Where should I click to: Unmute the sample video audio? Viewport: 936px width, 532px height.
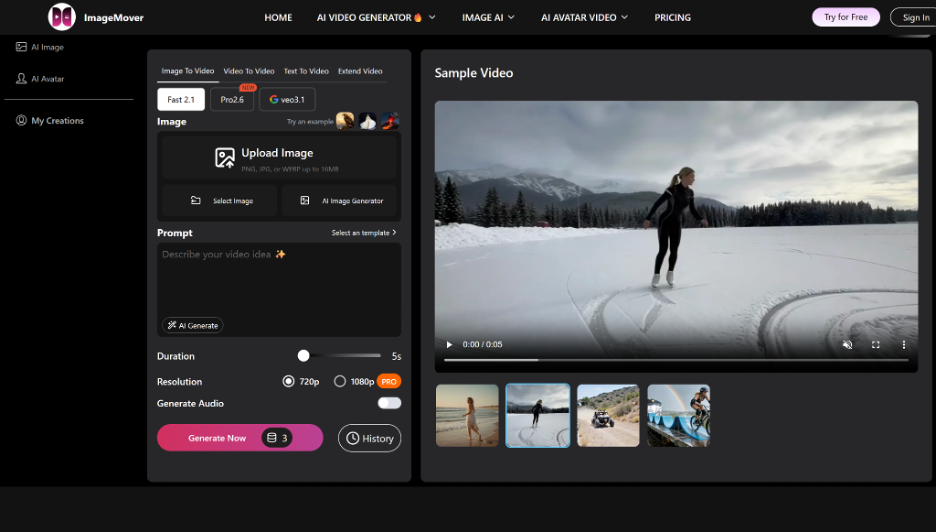847,345
